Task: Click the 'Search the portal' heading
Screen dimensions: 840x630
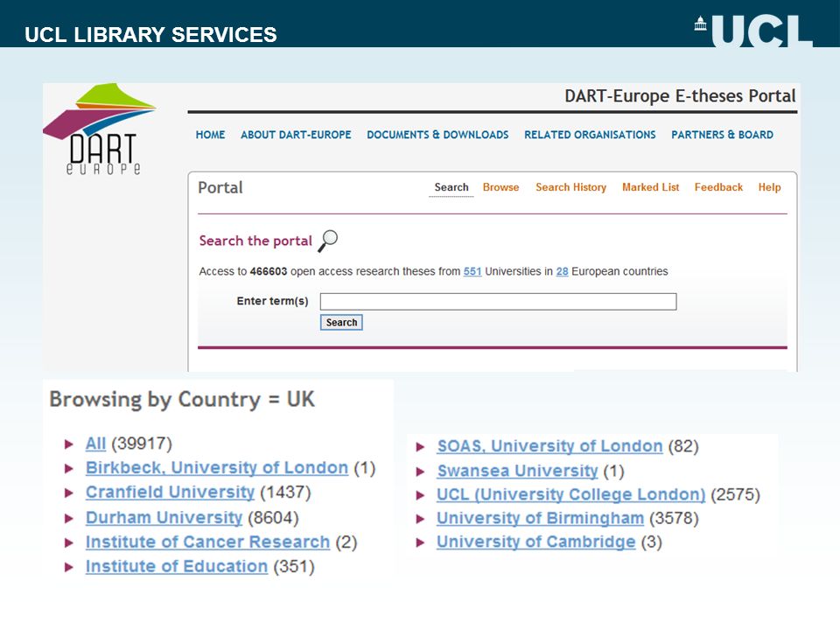Action: (x=255, y=241)
